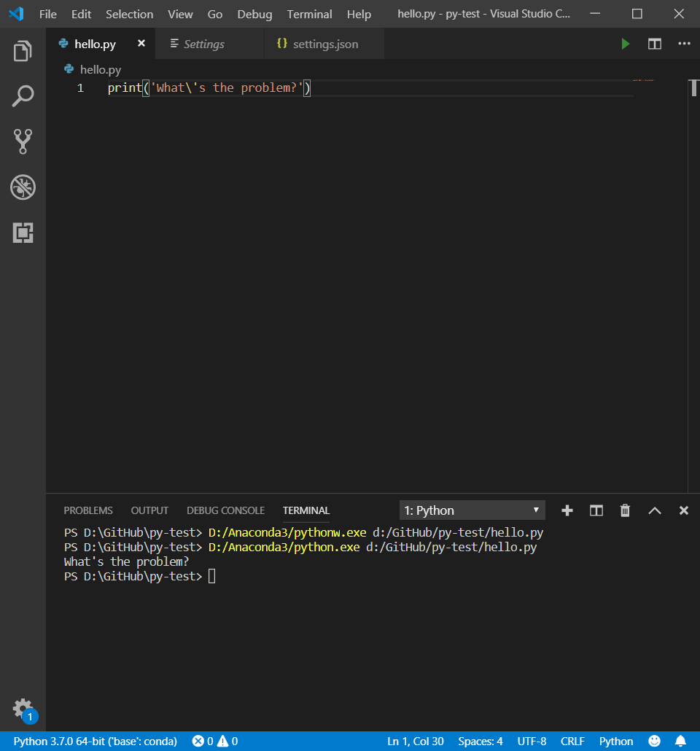Open the Go menu
Image resolution: width=700 pixels, height=751 pixels.
point(214,15)
